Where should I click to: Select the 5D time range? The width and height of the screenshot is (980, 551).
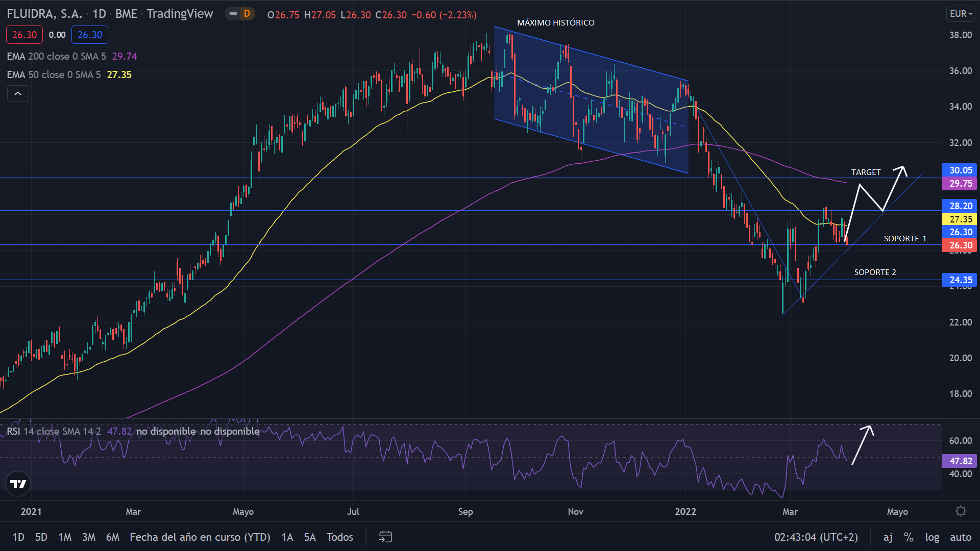(41, 537)
